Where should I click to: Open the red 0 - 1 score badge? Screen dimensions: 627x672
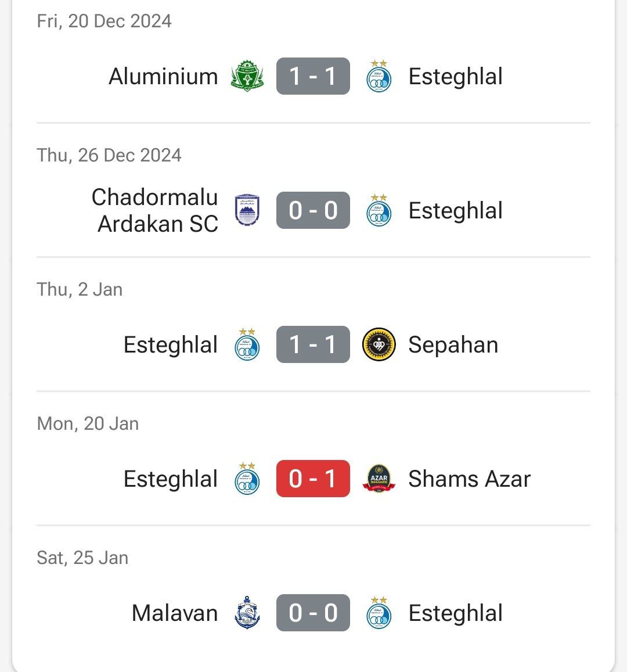(313, 479)
